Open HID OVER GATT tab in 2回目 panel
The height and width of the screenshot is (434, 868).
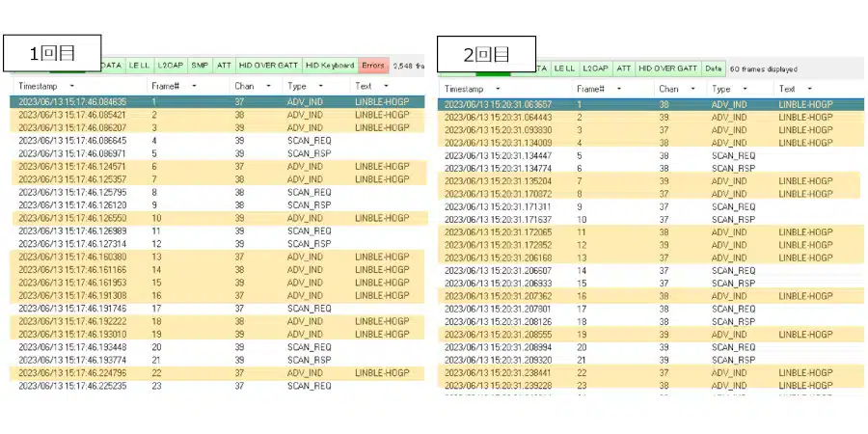669,68
